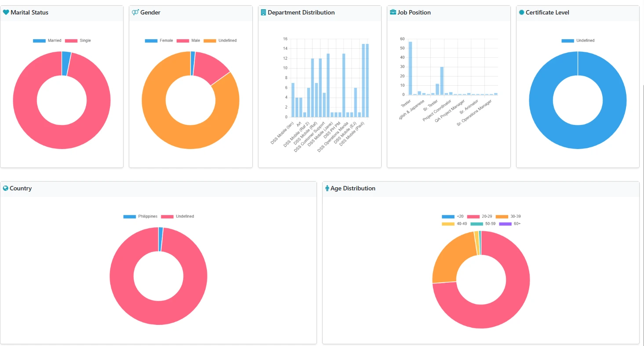Click the building icon beside Department Distribution

pyautogui.click(x=263, y=13)
